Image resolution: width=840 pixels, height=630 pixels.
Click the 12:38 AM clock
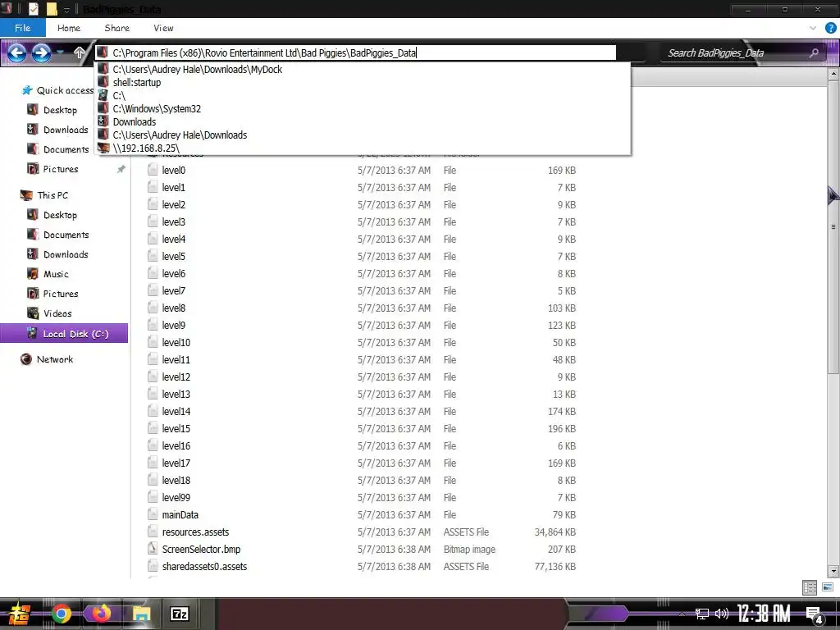[764, 614]
